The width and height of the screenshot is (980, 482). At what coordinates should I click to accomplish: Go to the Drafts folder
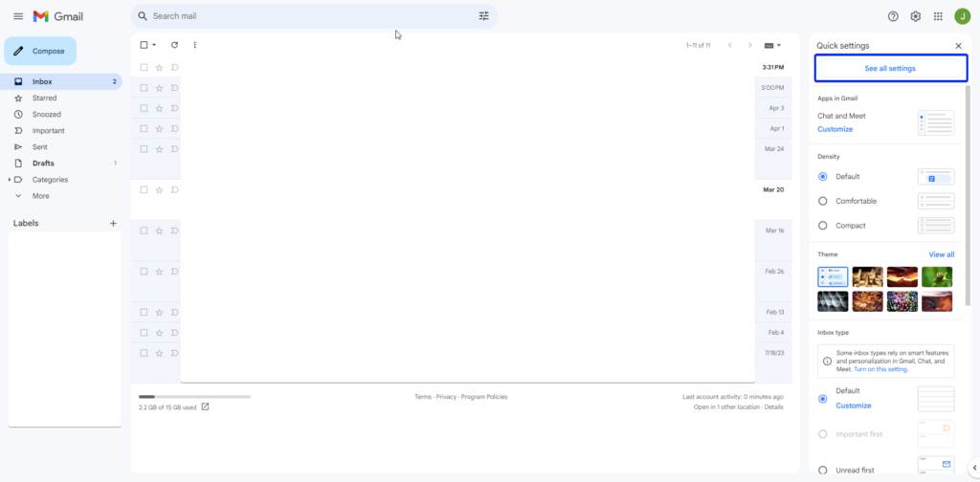[43, 164]
